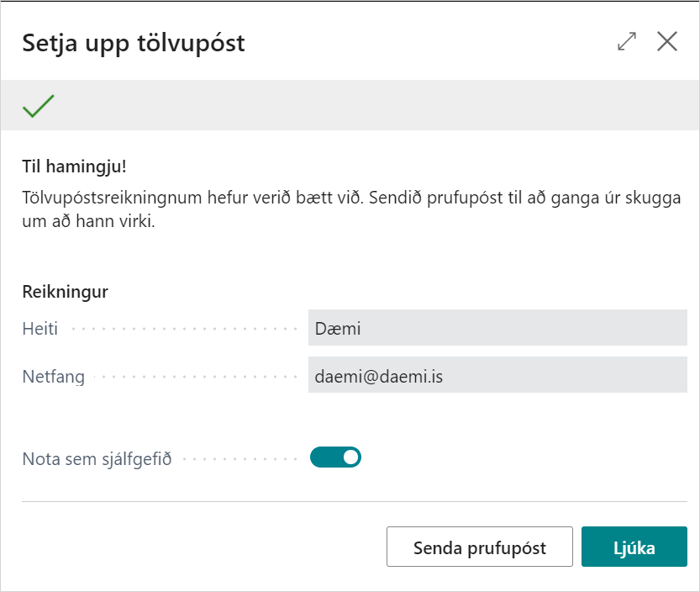This screenshot has height=592, width=700.
Task: Close the Setja upp tölvupóst dialog
Action: click(667, 42)
